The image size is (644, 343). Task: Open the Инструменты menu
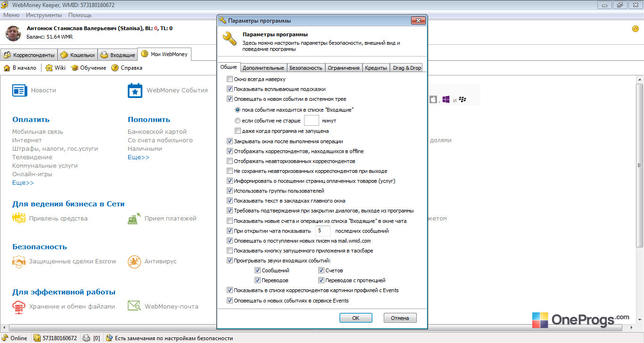point(43,15)
